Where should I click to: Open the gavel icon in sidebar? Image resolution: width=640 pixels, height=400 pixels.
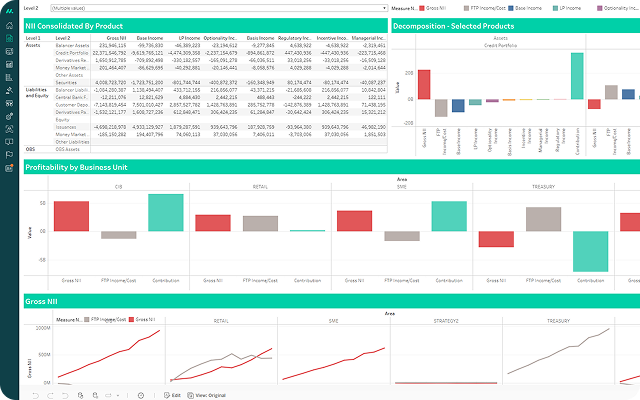point(9,90)
